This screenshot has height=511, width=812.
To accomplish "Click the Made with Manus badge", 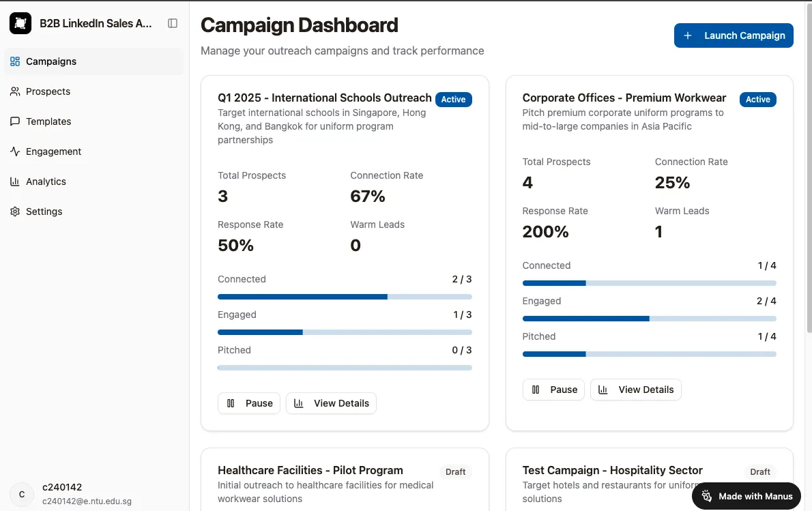I will (746, 496).
